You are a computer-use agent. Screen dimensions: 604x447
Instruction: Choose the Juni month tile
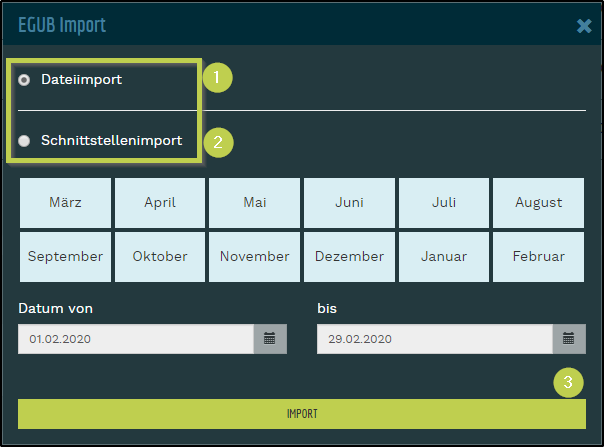click(349, 203)
